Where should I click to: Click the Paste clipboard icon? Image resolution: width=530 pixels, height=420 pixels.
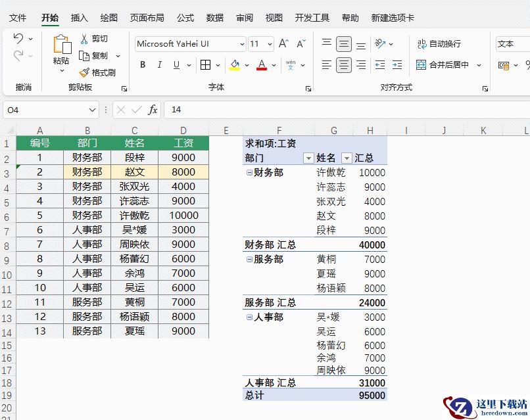click(62, 43)
